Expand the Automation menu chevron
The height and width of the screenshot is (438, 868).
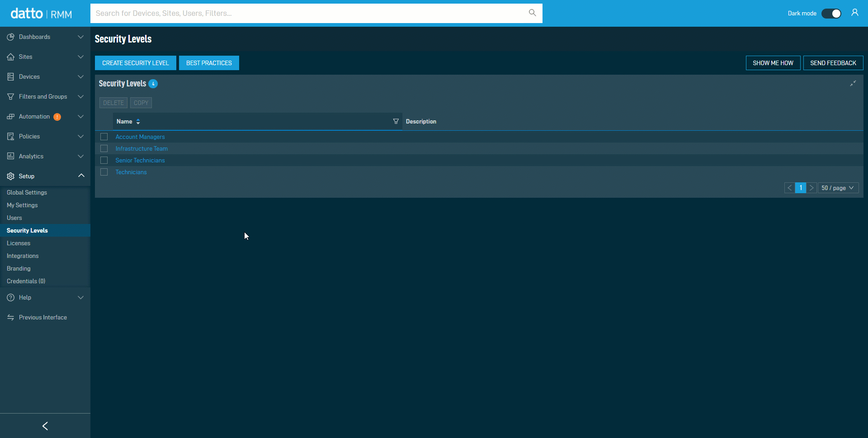pos(80,116)
